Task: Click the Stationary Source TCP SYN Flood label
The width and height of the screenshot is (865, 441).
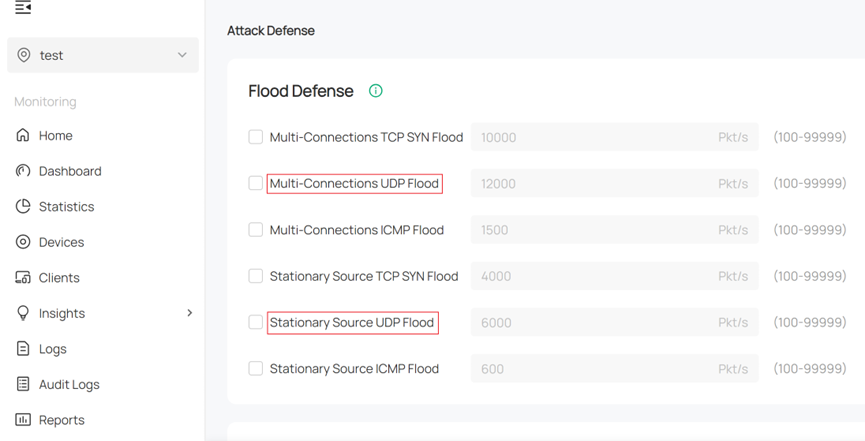Action: point(364,276)
